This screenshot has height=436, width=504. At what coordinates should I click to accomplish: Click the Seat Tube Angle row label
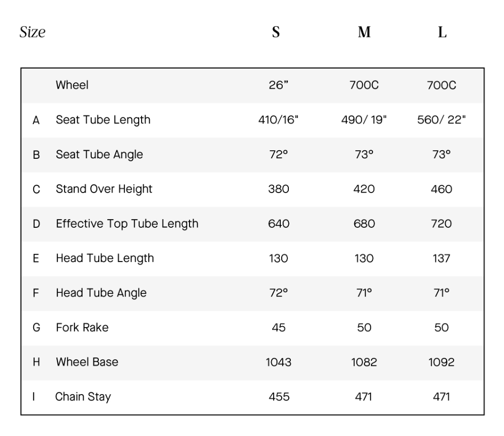tap(99, 155)
